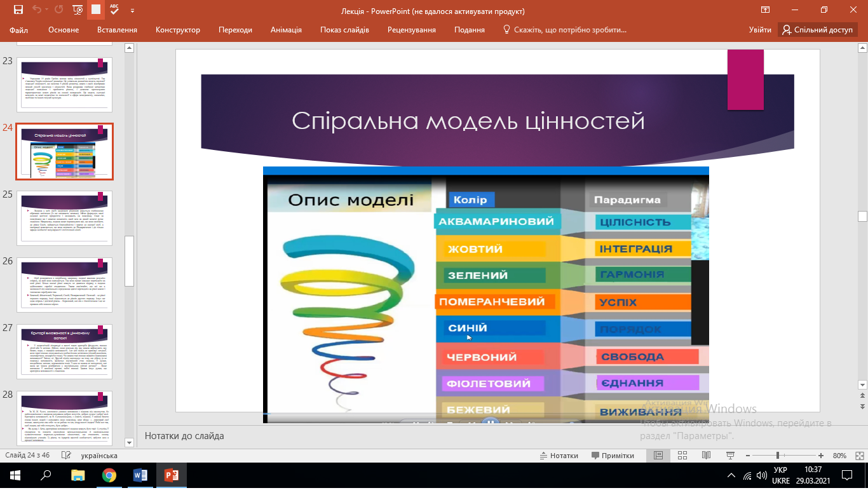The height and width of the screenshot is (495, 868).
Task: Switch to Slide Sorter view
Action: (682, 456)
